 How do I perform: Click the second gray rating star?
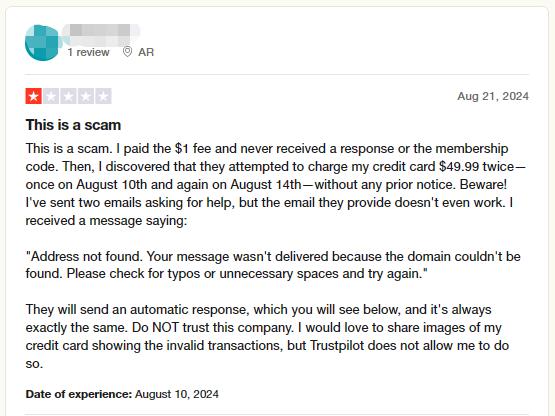click(x=51, y=96)
